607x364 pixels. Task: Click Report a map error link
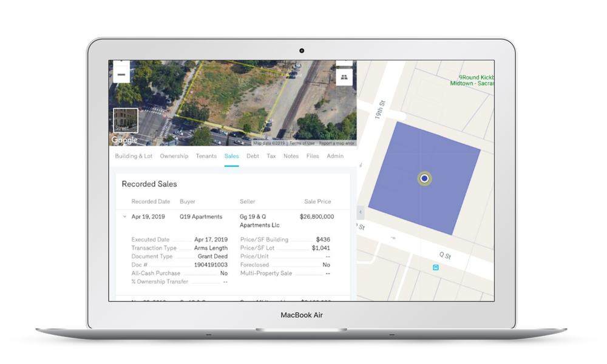tap(336, 143)
